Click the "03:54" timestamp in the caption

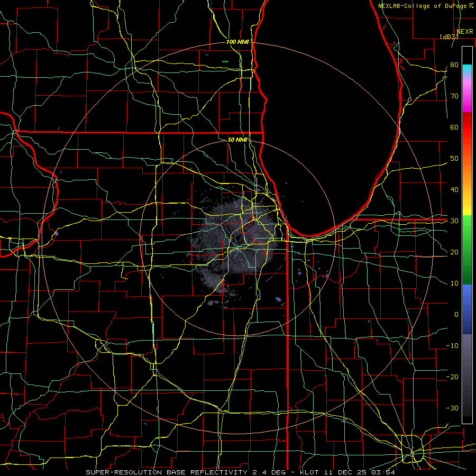[x=382, y=472]
